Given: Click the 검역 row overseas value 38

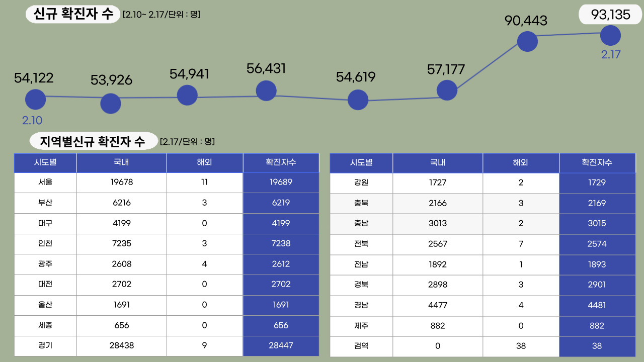Looking at the screenshot, I should point(521,346).
